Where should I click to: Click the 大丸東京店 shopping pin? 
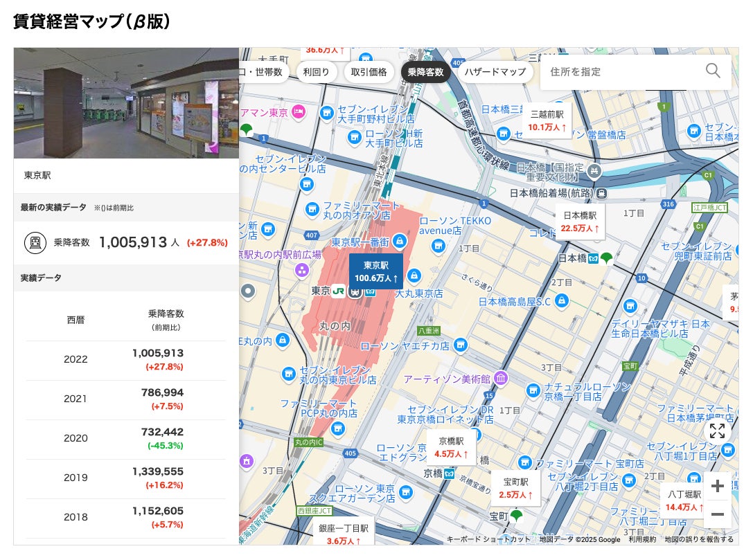(x=414, y=276)
